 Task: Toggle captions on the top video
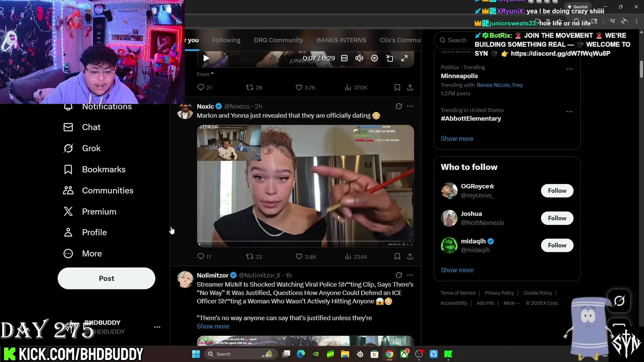[344, 58]
